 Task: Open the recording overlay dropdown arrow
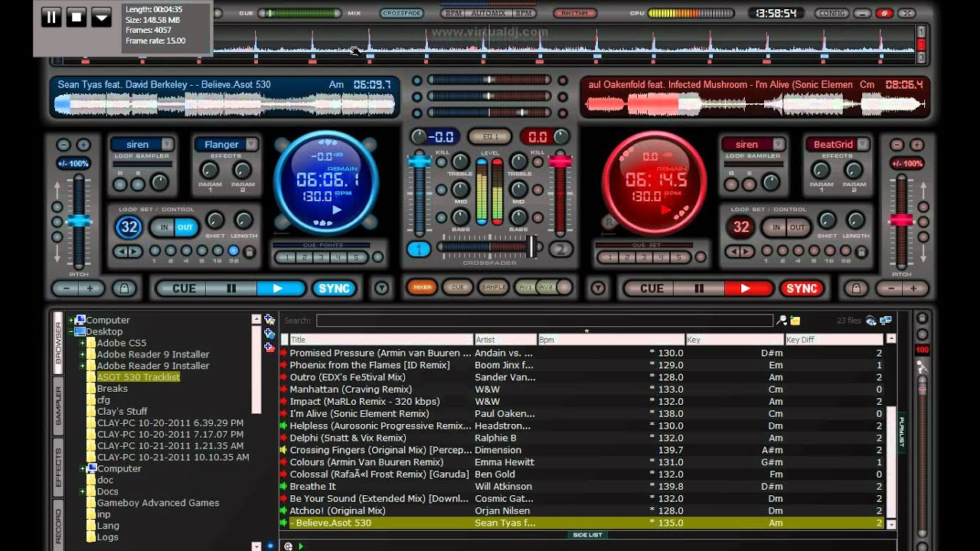(x=101, y=17)
